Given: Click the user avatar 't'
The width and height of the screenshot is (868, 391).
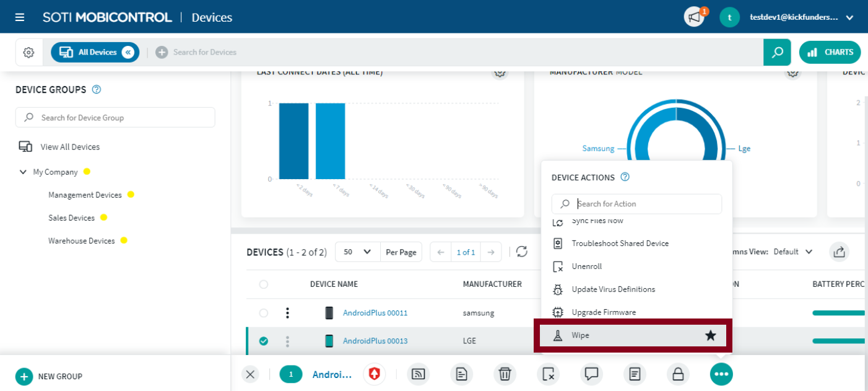Looking at the screenshot, I should pos(730,17).
